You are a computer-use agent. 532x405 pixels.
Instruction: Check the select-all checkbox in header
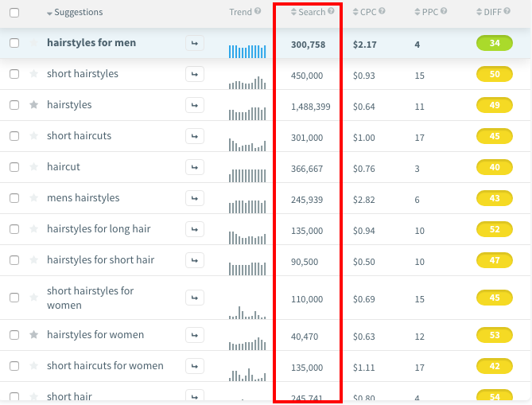[14, 13]
